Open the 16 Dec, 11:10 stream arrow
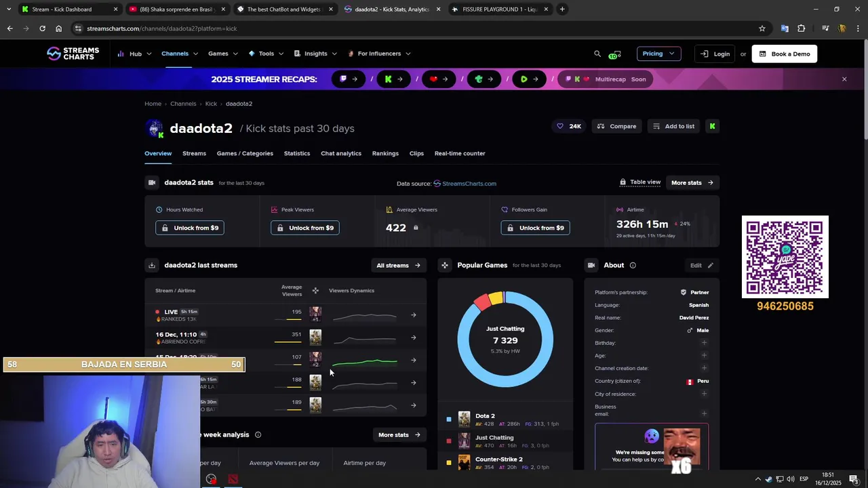This screenshot has width=868, height=488. (414, 338)
